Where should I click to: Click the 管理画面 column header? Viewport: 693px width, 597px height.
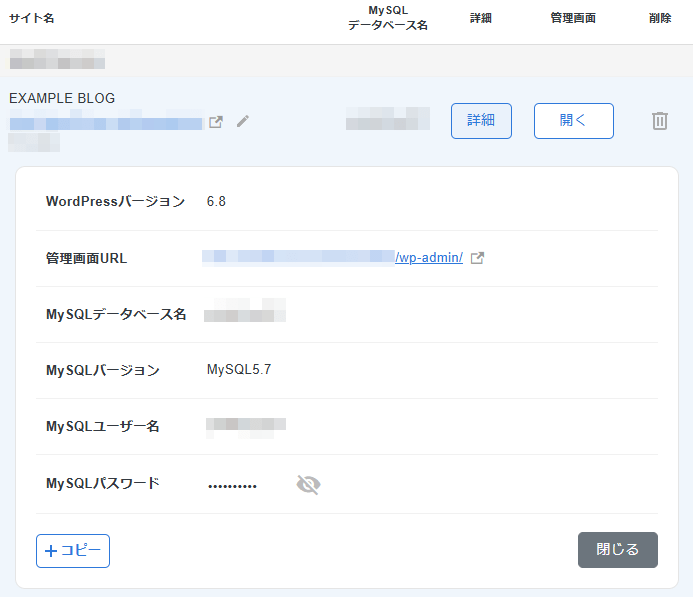[573, 18]
